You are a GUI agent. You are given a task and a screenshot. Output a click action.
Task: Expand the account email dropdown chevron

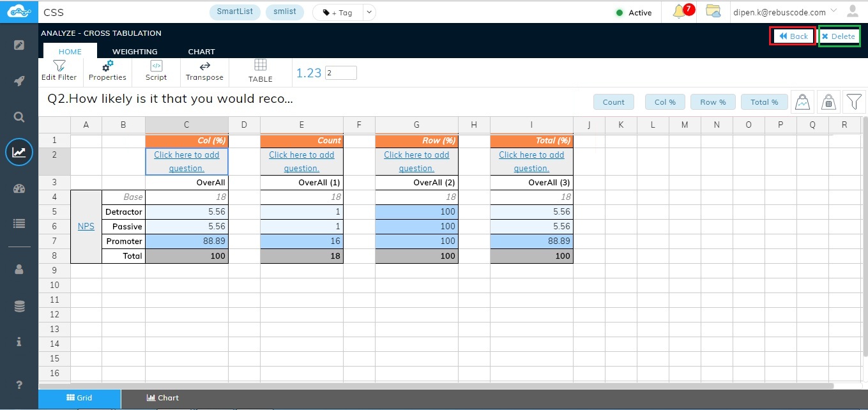pyautogui.click(x=834, y=11)
